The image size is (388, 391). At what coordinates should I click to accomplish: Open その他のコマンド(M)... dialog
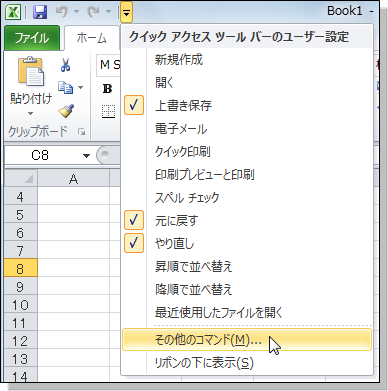247,340
